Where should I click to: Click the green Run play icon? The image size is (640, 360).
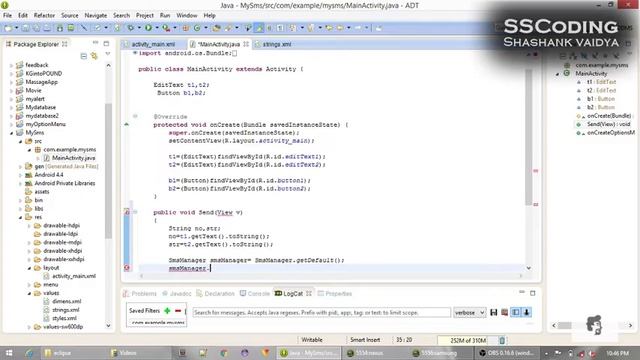click(x=148, y=28)
